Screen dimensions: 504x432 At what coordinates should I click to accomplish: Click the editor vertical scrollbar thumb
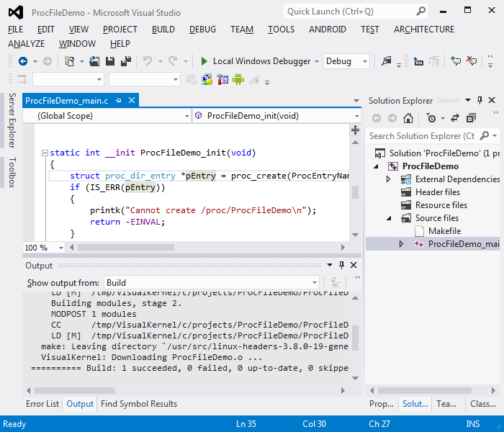click(x=355, y=192)
